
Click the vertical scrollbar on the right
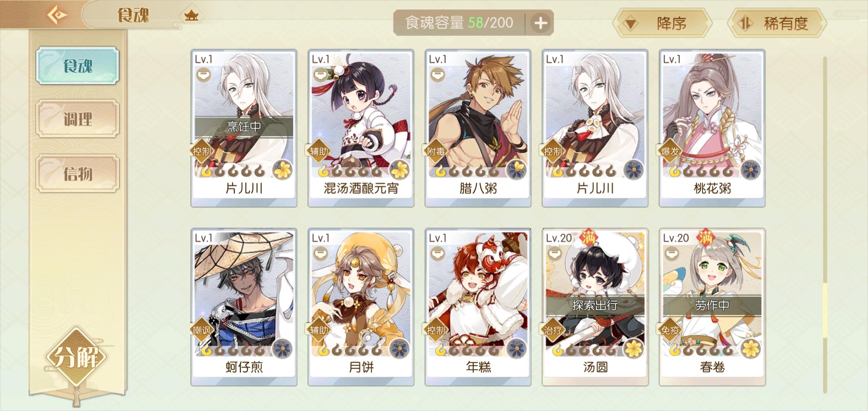point(825,225)
